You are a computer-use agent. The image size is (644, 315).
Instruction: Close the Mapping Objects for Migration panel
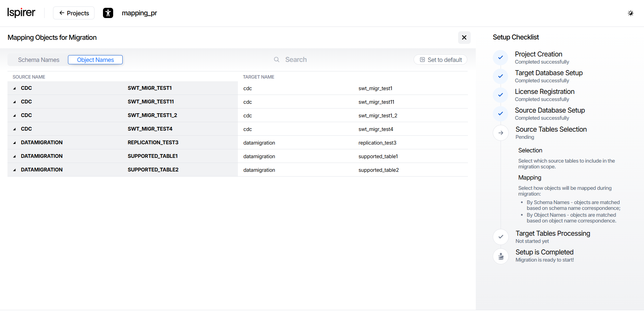pyautogui.click(x=464, y=37)
